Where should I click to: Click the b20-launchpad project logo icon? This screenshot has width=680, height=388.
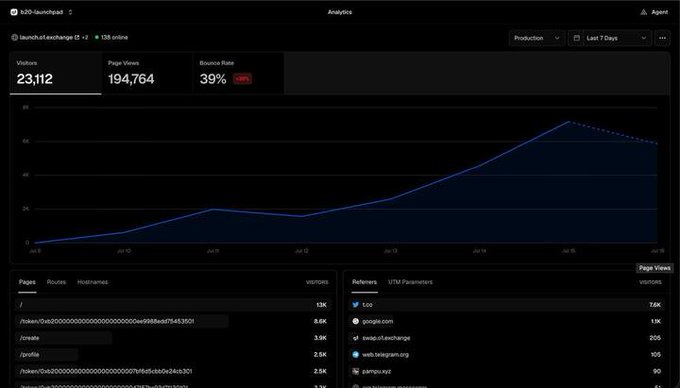tap(14, 12)
